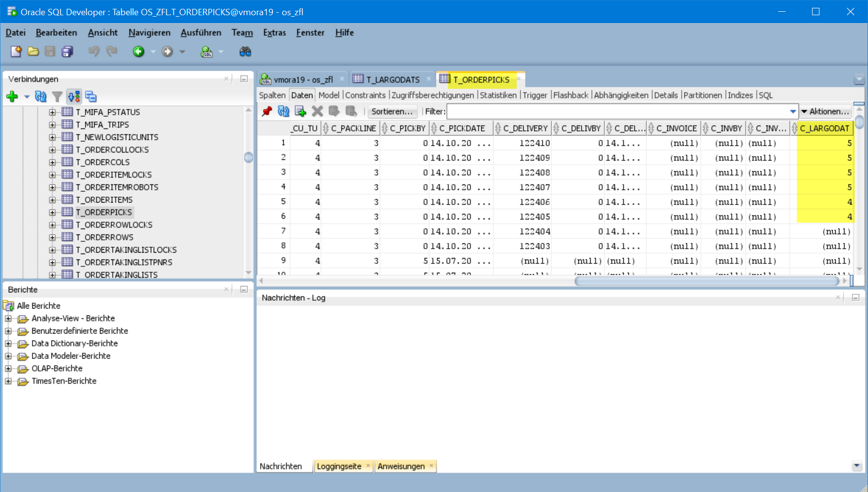Click the Save All icon
Viewport: 868px width, 492px height.
pyautogui.click(x=67, y=52)
